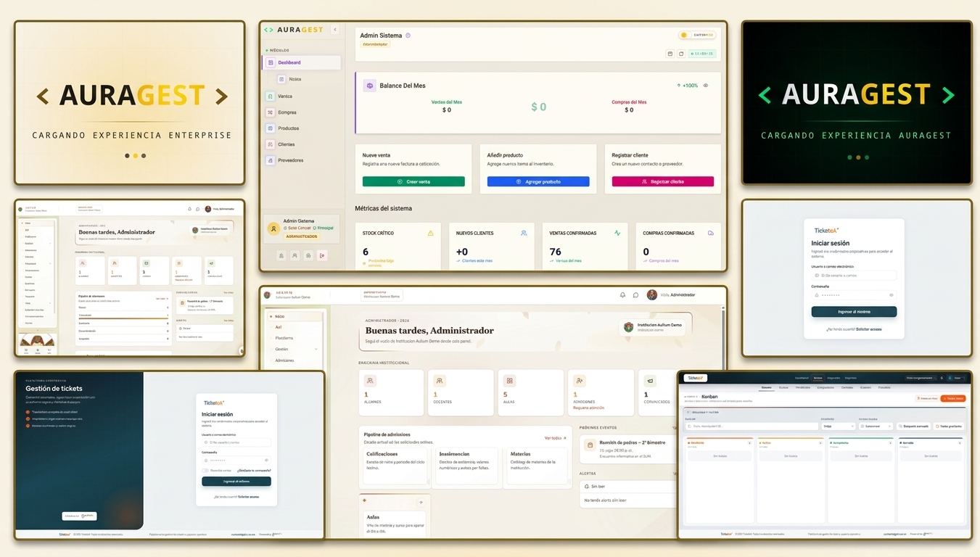Click the icon on Compras Confirmadas card
Viewport: 980px width, 557px height.
click(711, 234)
